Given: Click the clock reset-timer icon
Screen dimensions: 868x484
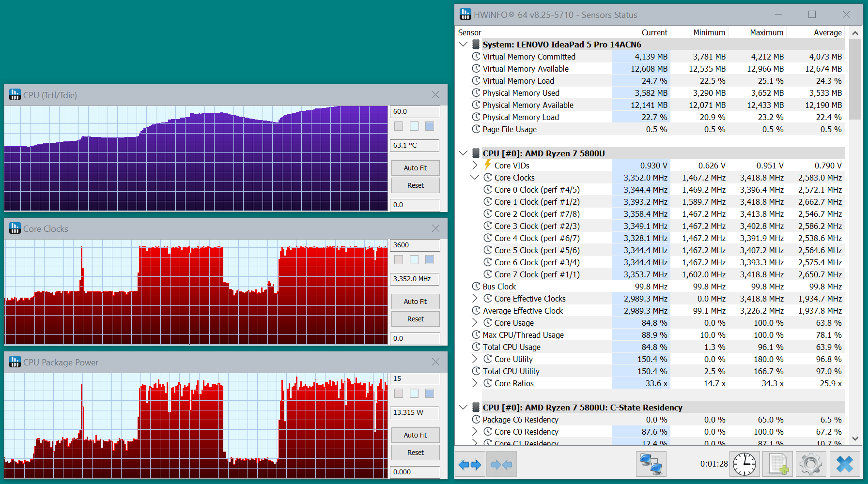Looking at the screenshot, I should (x=744, y=465).
